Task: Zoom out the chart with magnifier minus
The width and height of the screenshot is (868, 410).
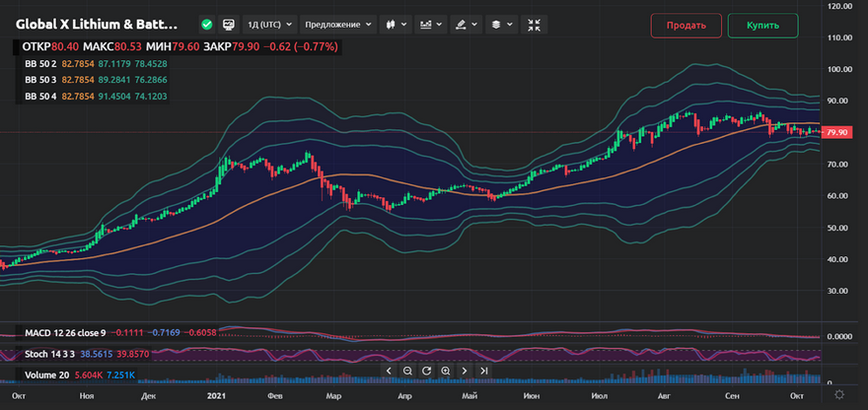Action: (407, 371)
